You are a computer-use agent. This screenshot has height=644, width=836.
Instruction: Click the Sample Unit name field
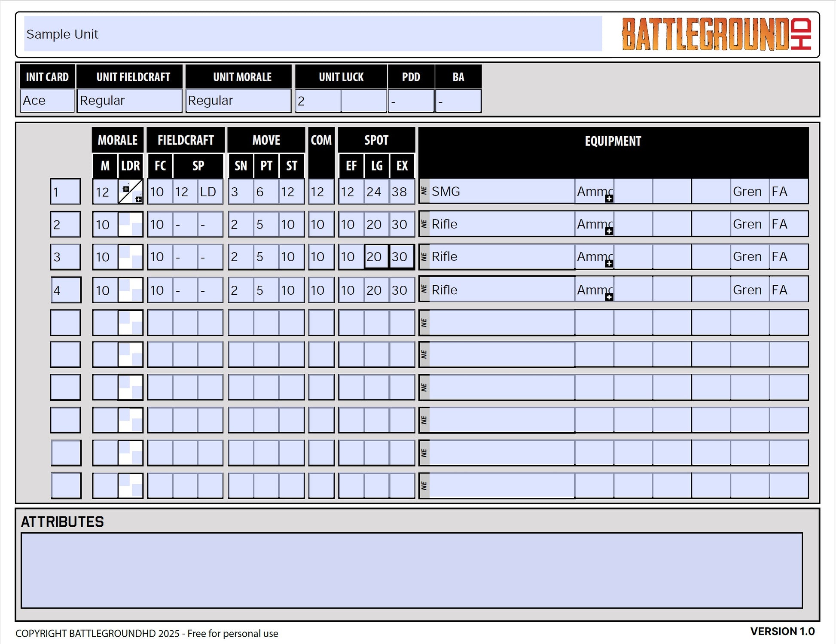tap(313, 34)
